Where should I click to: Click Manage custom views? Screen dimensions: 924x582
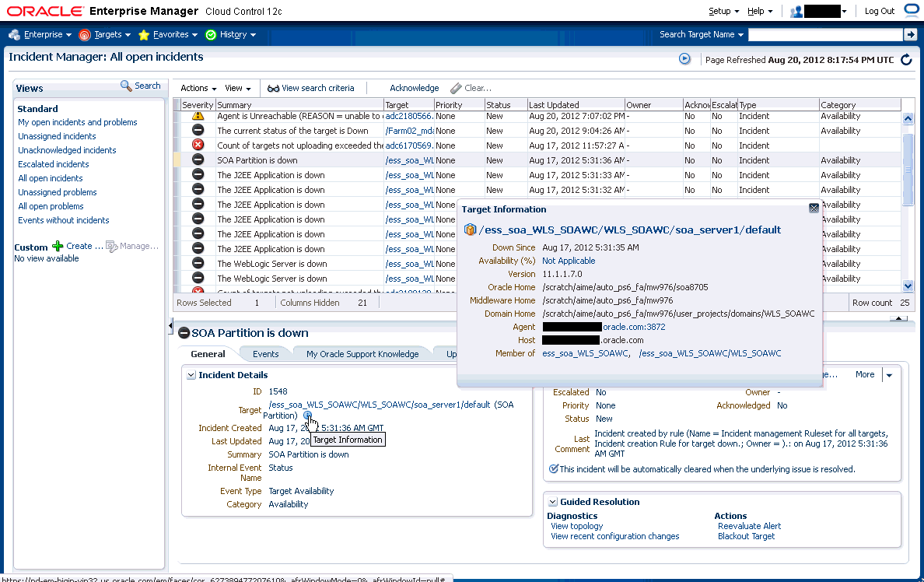tap(132, 246)
